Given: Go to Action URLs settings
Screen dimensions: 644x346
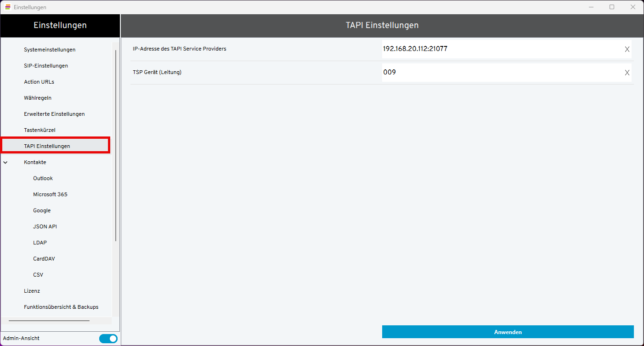Looking at the screenshot, I should coord(39,82).
